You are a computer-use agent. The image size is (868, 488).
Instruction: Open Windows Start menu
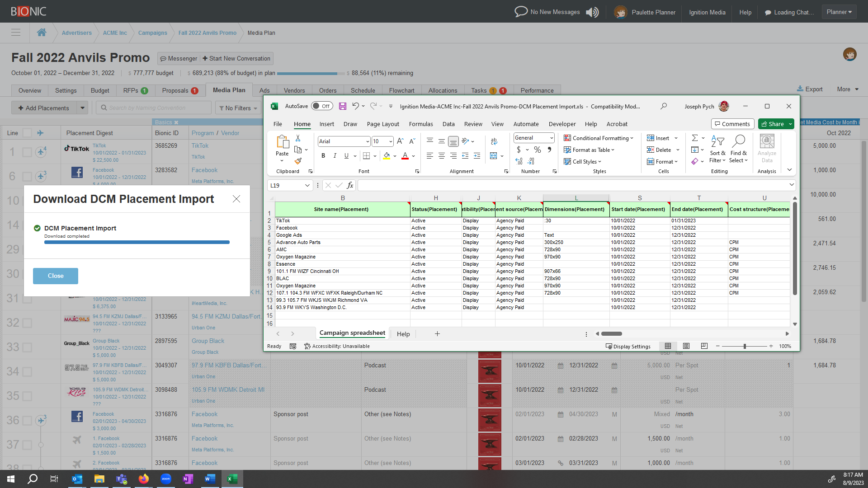click(11, 479)
